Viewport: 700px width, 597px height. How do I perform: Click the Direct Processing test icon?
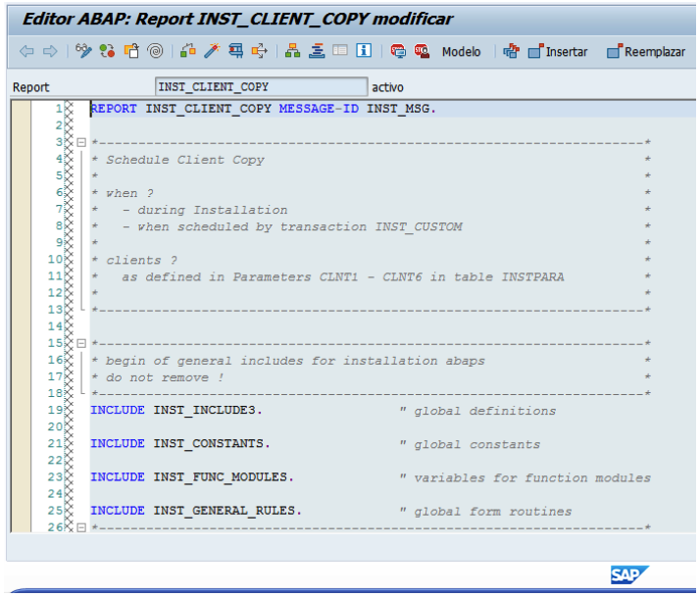click(235, 51)
